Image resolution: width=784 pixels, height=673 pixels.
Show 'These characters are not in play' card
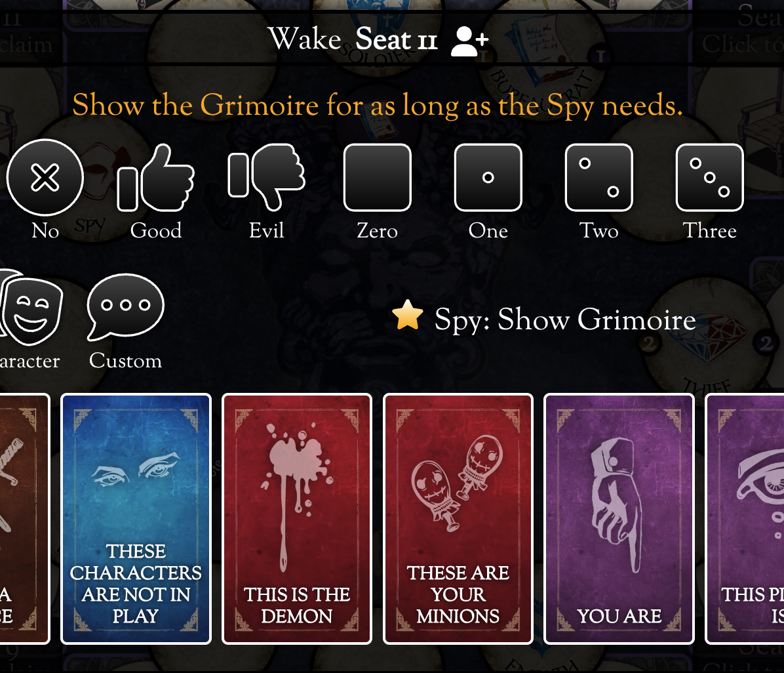pyautogui.click(x=136, y=519)
